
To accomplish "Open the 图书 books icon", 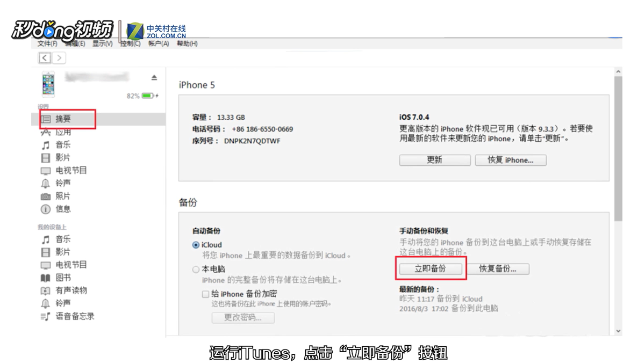I will [x=46, y=278].
